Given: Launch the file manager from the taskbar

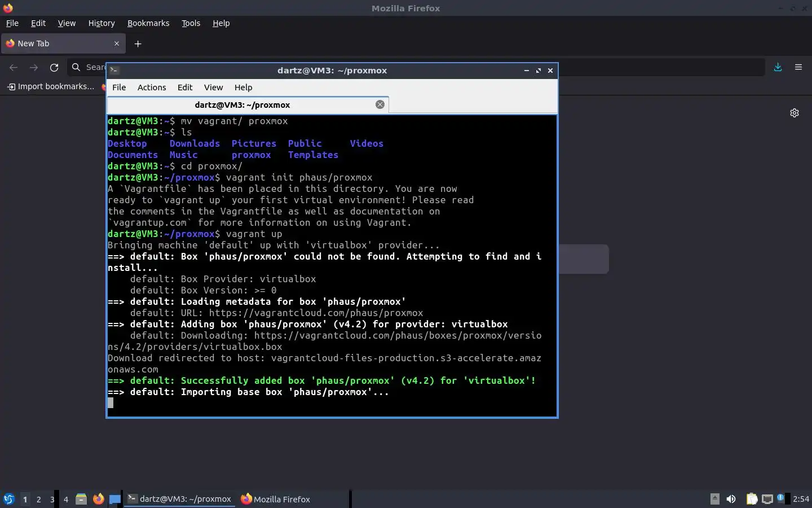Looking at the screenshot, I should (x=81, y=499).
